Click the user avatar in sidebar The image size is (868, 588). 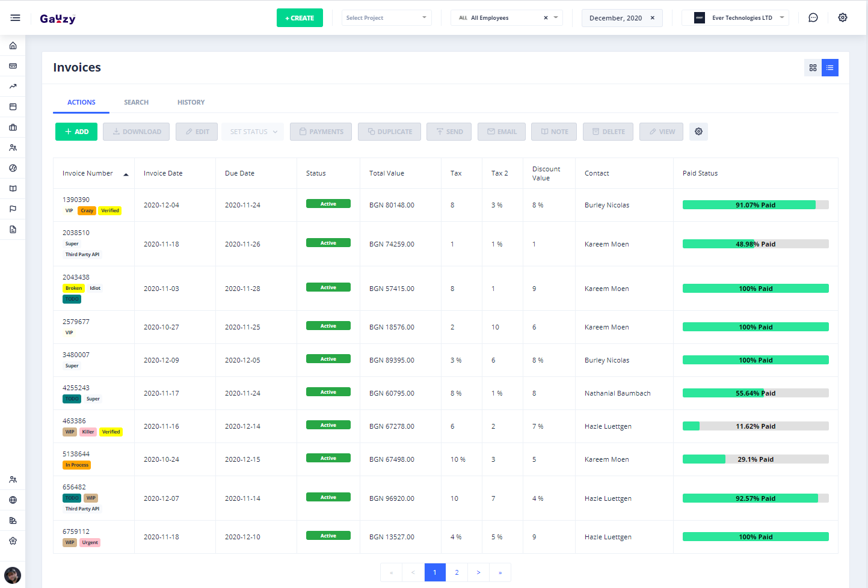click(x=13, y=575)
